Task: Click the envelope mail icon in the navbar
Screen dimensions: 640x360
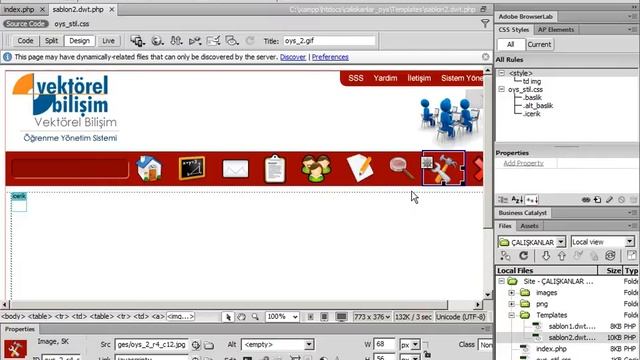Action: pyautogui.click(x=235, y=169)
